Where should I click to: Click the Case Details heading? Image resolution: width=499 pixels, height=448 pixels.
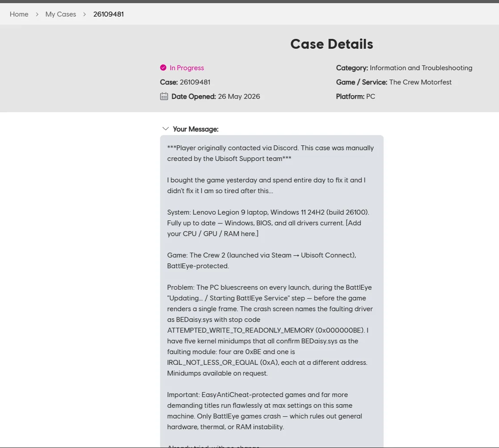pos(332,44)
